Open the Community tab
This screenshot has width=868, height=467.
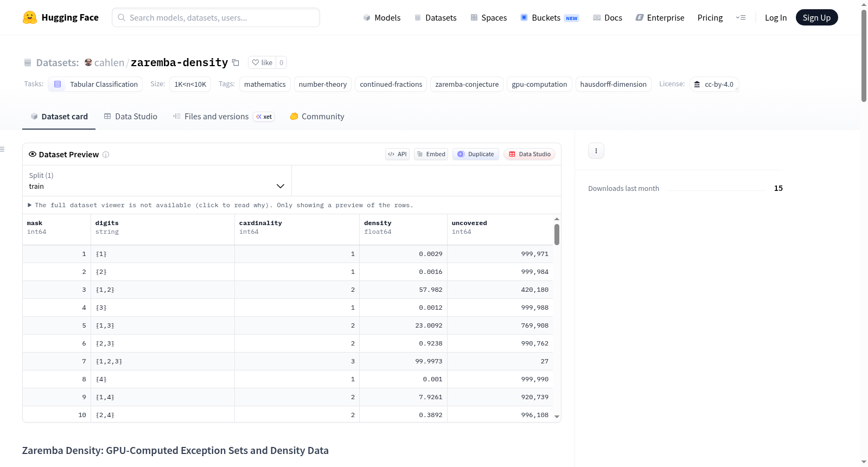click(317, 117)
